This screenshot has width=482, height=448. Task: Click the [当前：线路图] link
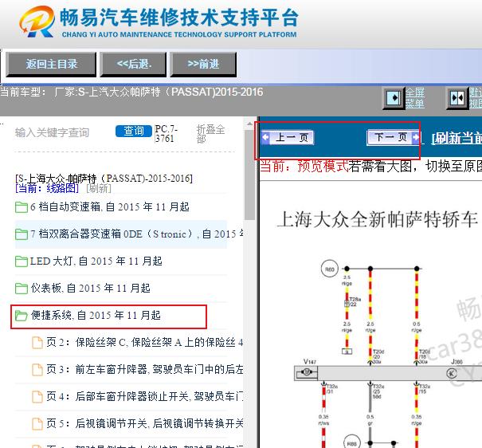tap(47, 188)
